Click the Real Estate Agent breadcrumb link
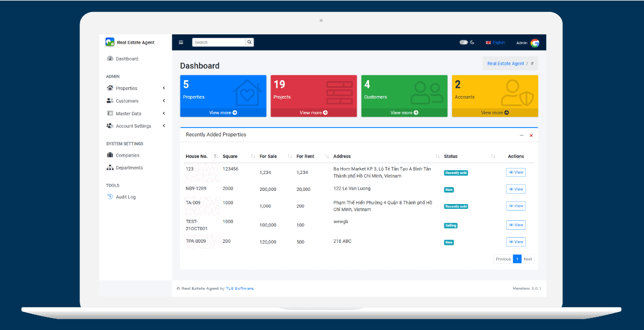 505,63
